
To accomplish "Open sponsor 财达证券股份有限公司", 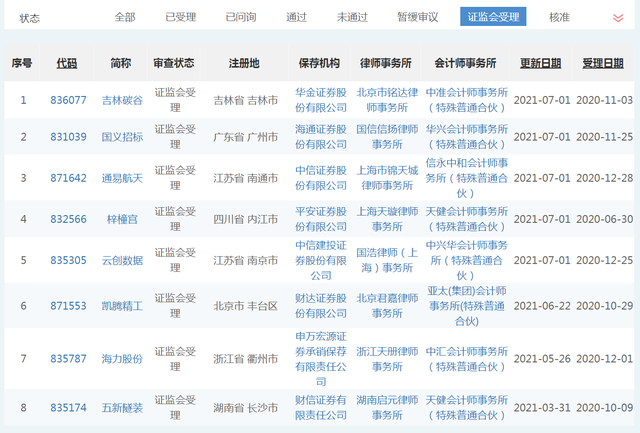I will click(x=321, y=306).
